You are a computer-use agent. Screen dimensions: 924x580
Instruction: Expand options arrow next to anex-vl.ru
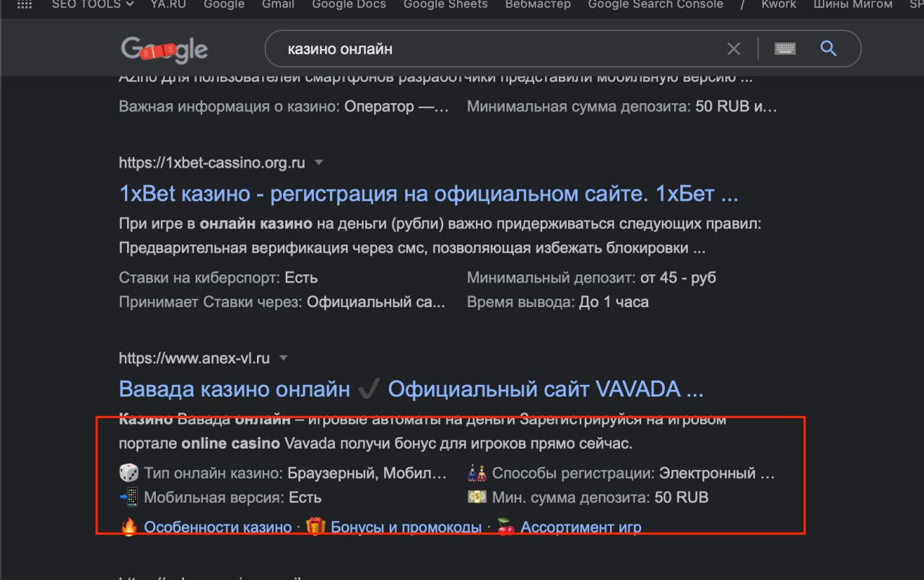tap(283, 358)
